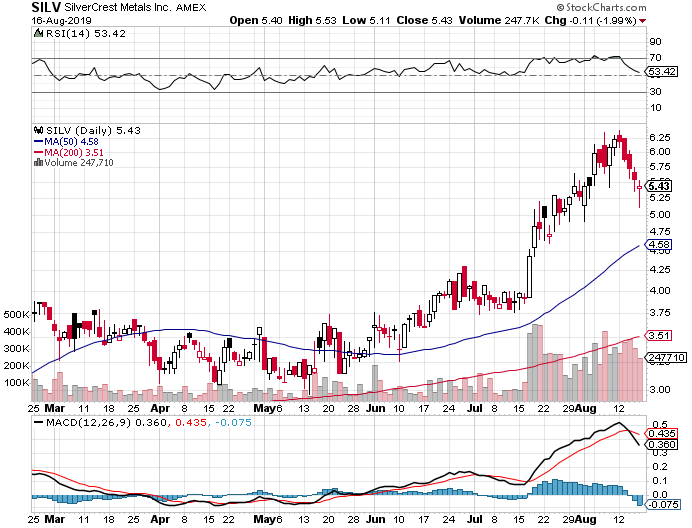Click the red down-arrow change indicator
Image resolution: width=692 pixels, height=528 pixels.
[x=643, y=21]
